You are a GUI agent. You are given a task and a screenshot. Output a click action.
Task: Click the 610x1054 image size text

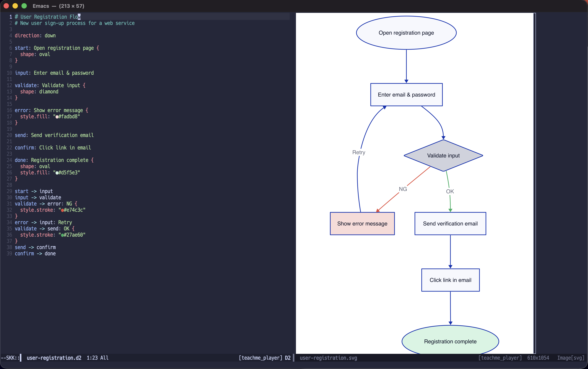pyautogui.click(x=538, y=358)
